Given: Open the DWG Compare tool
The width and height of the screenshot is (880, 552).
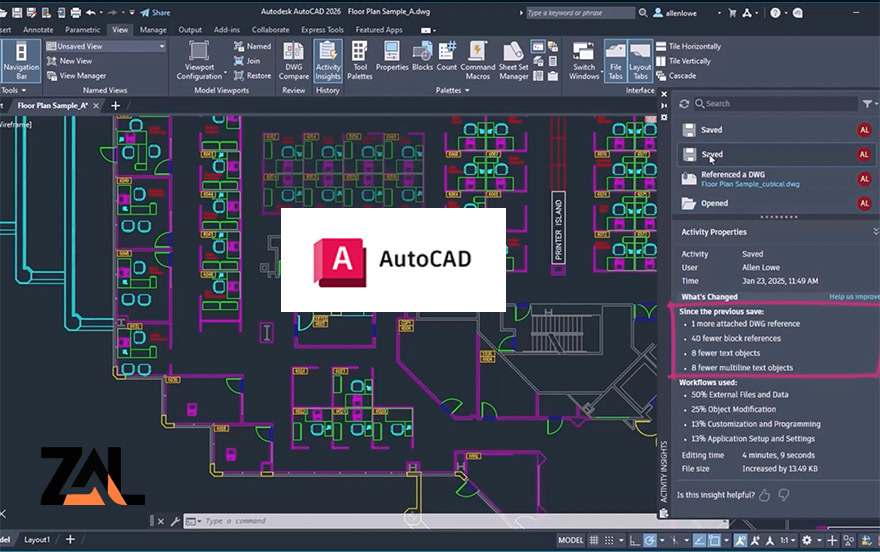Looking at the screenshot, I should (x=293, y=60).
